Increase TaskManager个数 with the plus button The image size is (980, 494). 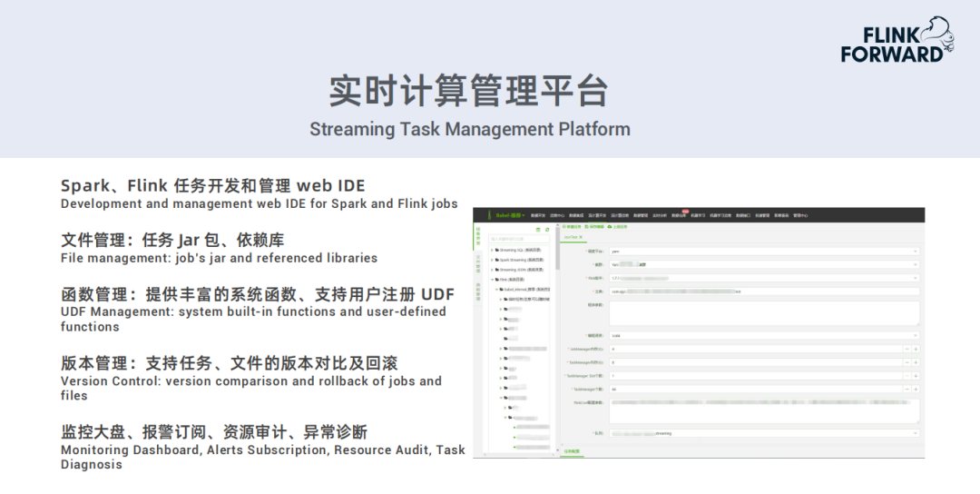[916, 389]
